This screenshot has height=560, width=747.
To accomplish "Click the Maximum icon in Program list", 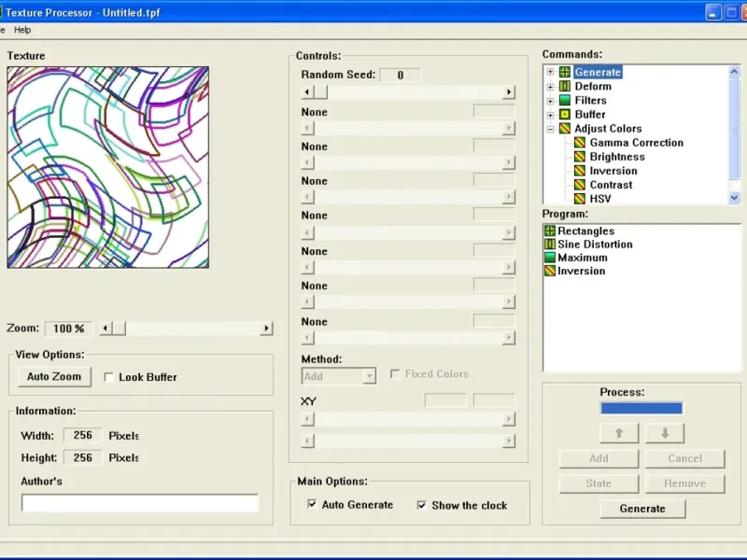I will pos(550,258).
